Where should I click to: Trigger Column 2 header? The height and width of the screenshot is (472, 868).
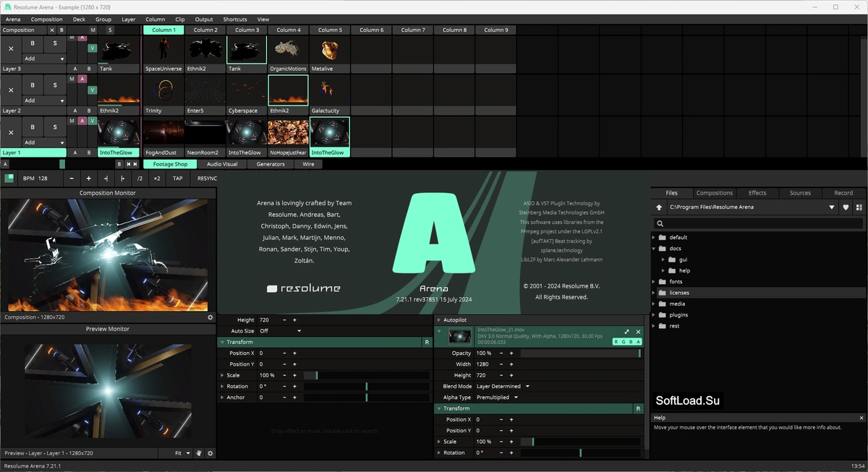(x=205, y=30)
